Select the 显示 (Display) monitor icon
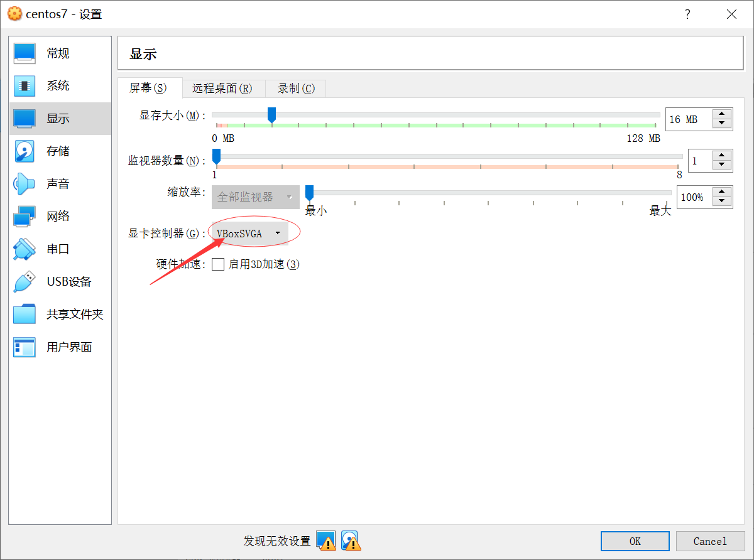This screenshot has width=754, height=560. pyautogui.click(x=25, y=119)
